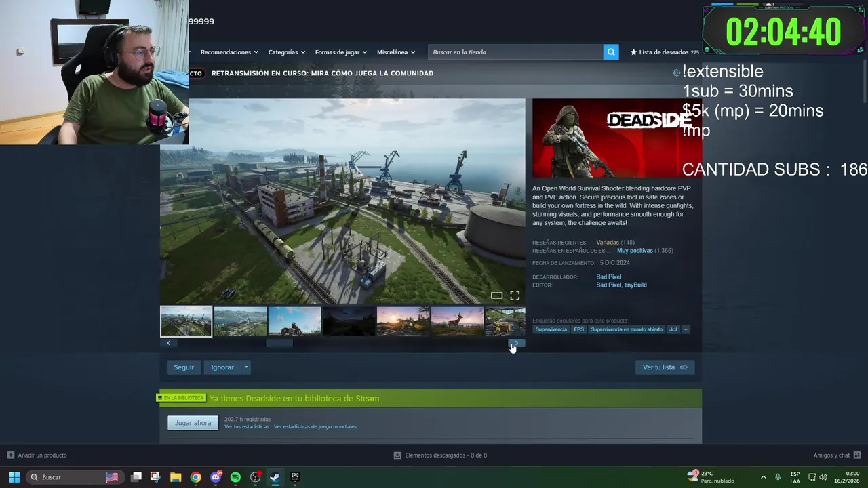The width and height of the screenshot is (868, 488).
Task: Open the community broadcast banner
Action: (322, 73)
